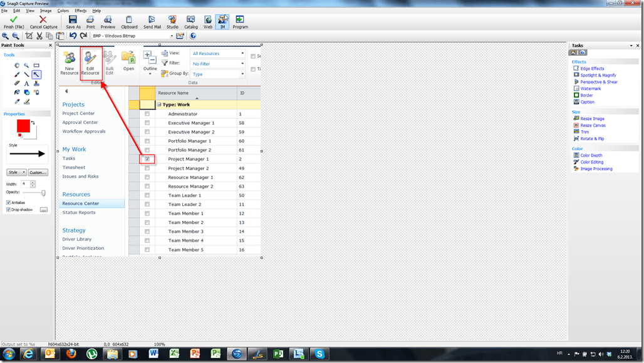Select the Arrow tool in Paint Tools

pos(37,74)
